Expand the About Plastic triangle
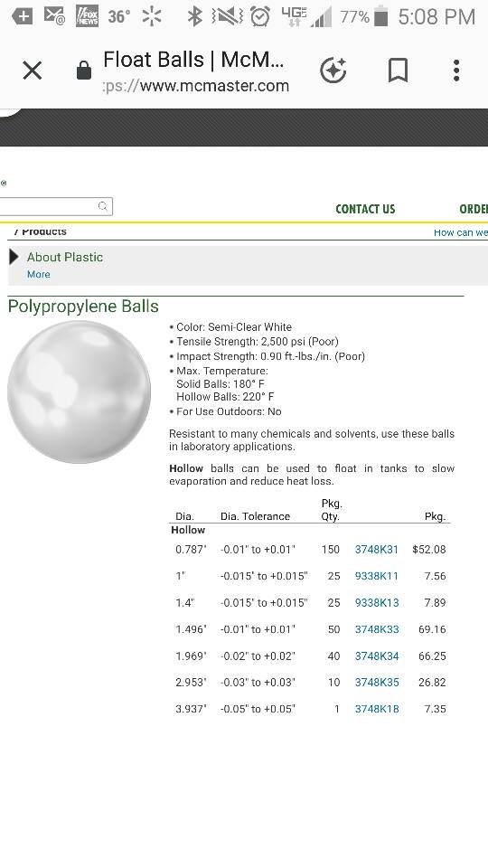The image size is (488, 868). [x=14, y=257]
